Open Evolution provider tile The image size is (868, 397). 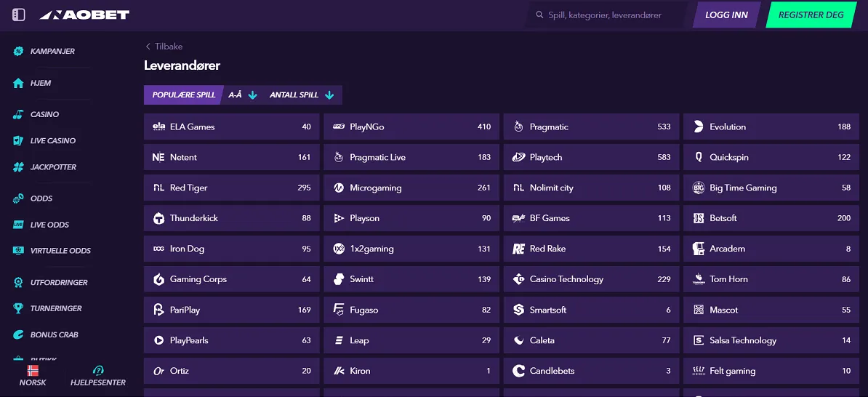[x=771, y=127]
